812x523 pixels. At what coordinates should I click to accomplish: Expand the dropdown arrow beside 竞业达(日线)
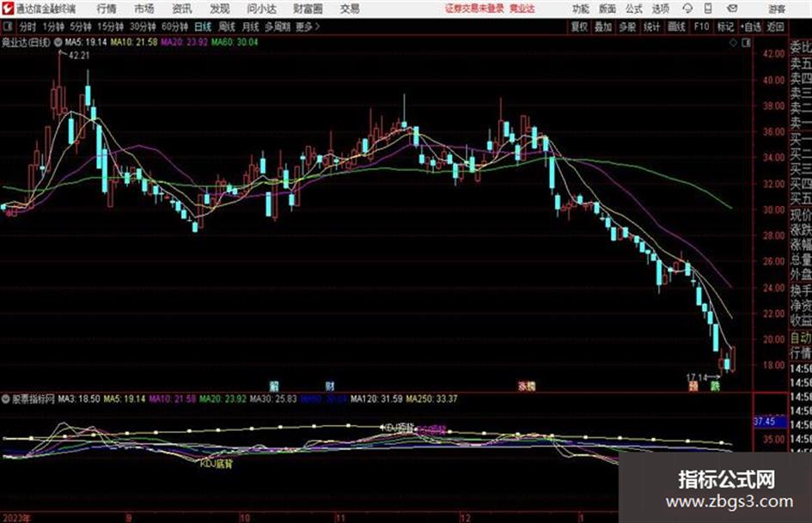(x=58, y=42)
